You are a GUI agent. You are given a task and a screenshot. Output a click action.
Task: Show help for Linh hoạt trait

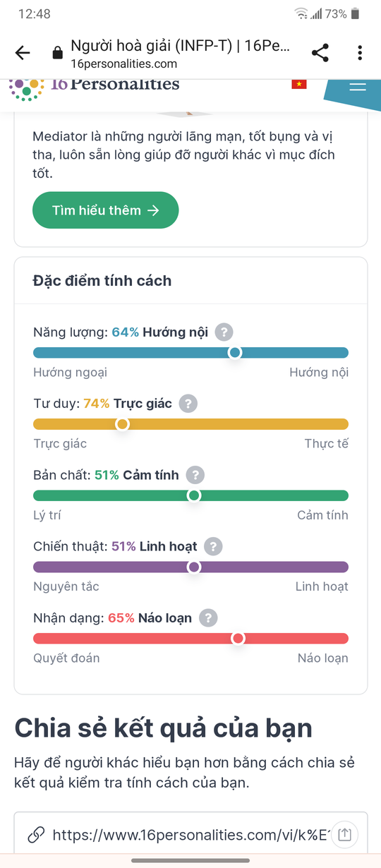[213, 546]
